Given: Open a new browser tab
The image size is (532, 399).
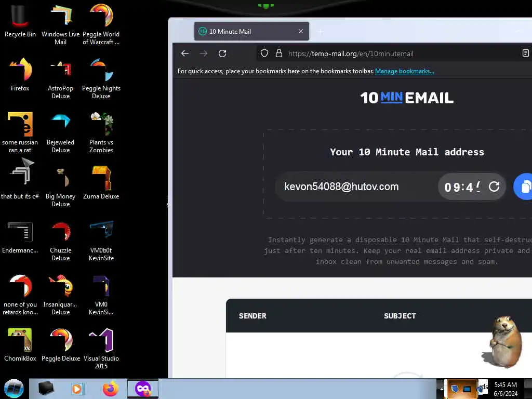Looking at the screenshot, I should [321, 32].
